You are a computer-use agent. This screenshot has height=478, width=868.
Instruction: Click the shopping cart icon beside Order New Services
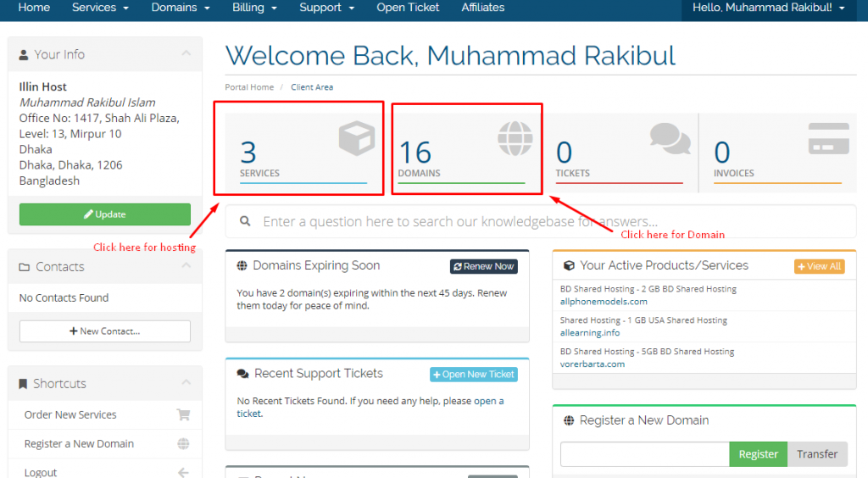point(183,415)
